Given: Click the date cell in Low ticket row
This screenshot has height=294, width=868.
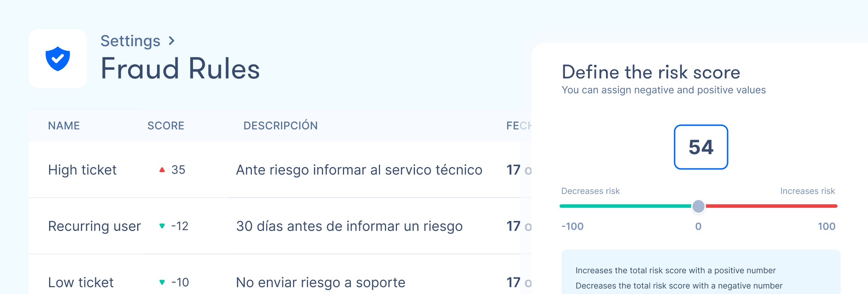Looking at the screenshot, I should (519, 282).
